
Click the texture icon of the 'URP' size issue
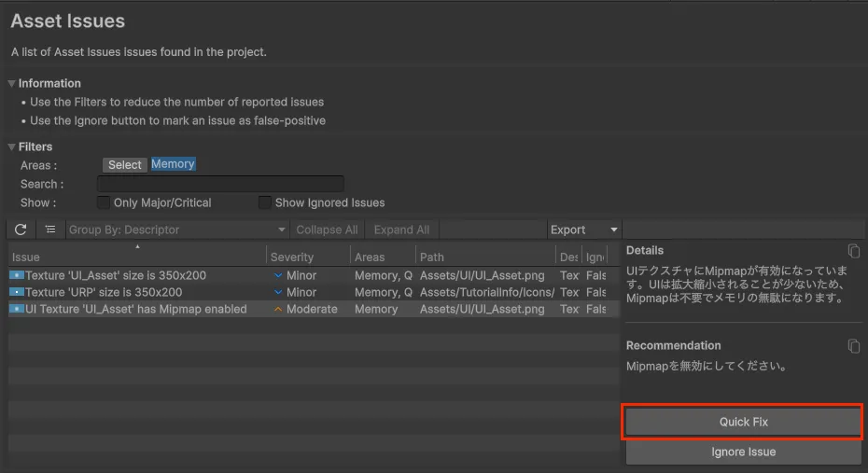click(x=17, y=292)
